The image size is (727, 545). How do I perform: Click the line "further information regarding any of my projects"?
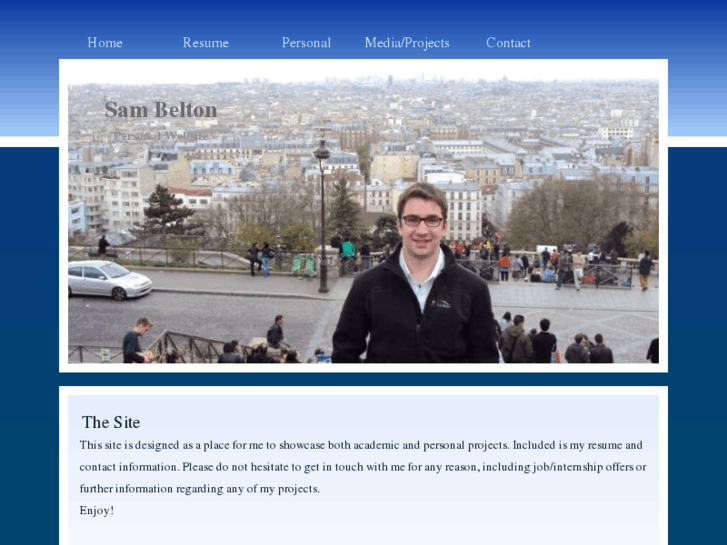coord(199,488)
